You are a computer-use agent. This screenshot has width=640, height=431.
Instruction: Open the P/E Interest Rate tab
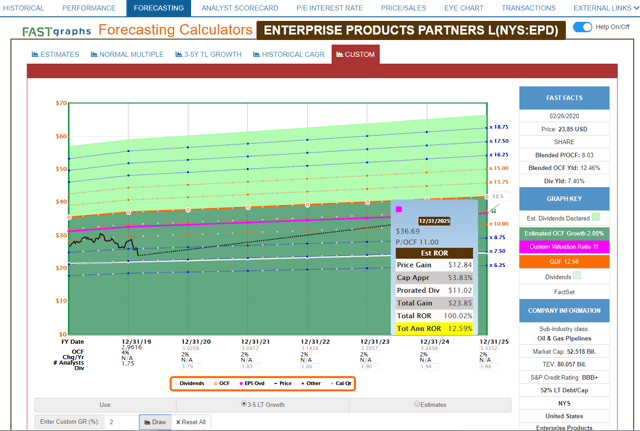click(x=329, y=8)
